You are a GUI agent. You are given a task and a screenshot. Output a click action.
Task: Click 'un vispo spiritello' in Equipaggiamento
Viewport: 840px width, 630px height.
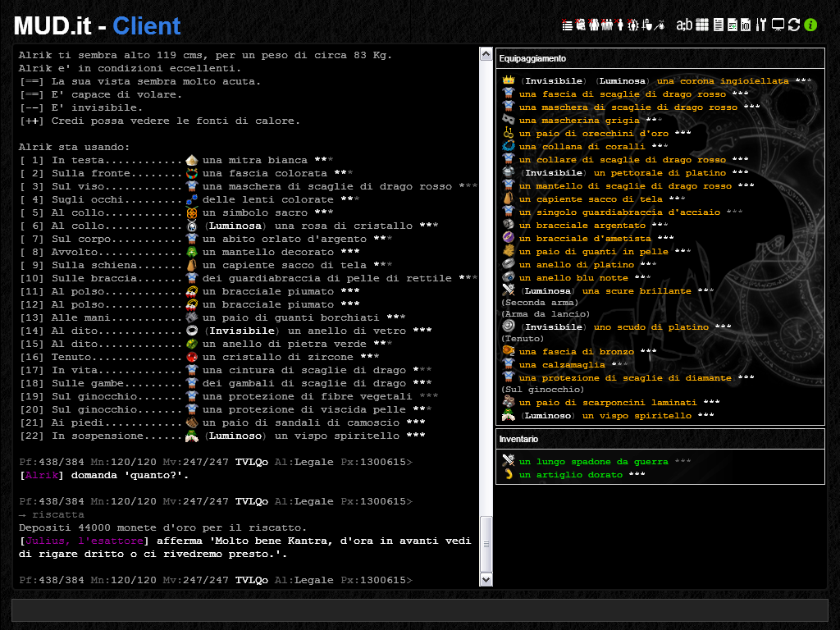click(x=637, y=416)
